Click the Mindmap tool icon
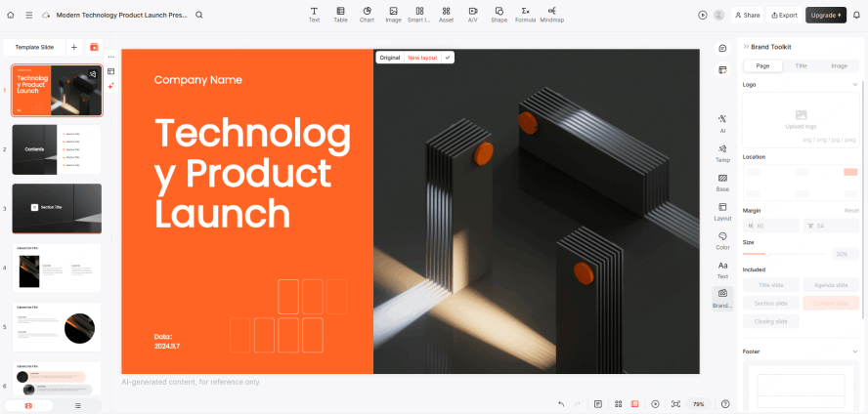 [551, 15]
